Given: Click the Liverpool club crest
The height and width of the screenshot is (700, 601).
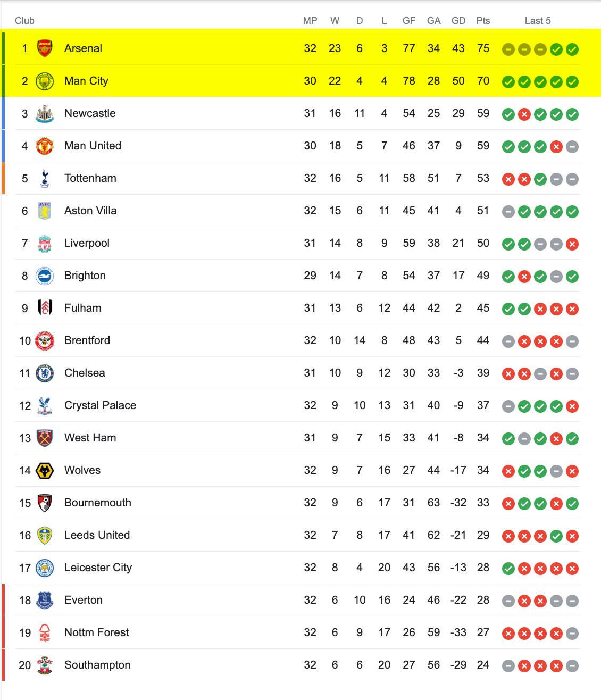Looking at the screenshot, I should (45, 243).
